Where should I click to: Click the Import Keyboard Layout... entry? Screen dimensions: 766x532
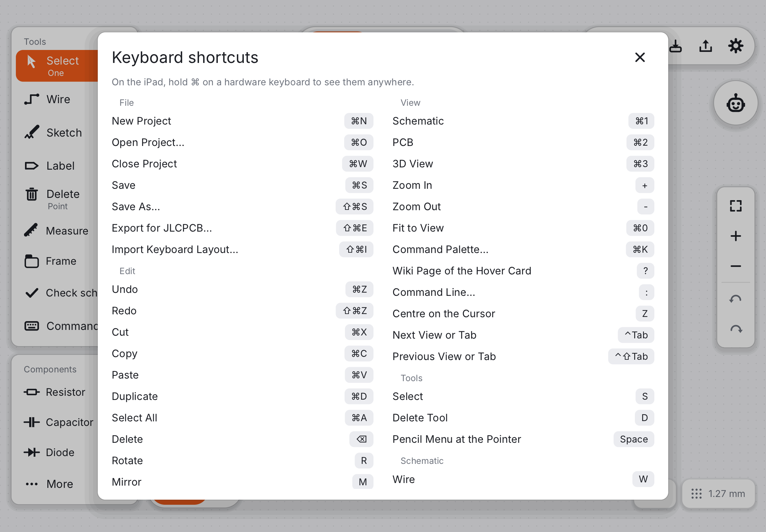point(242,249)
